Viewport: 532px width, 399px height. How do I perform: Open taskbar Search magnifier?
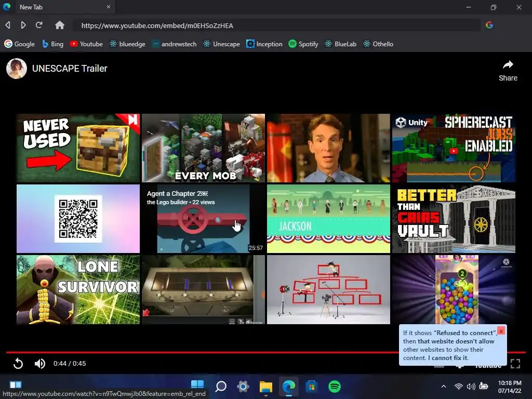point(221,386)
